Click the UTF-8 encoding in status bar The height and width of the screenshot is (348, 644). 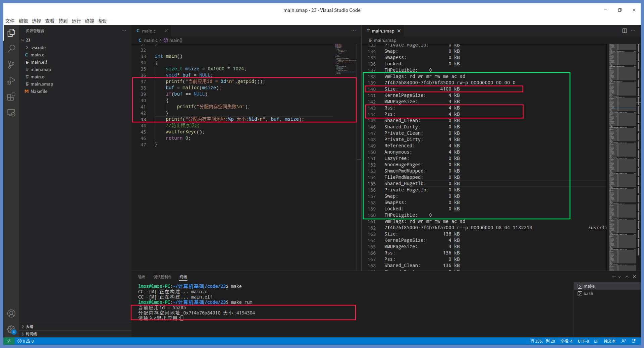(583, 341)
